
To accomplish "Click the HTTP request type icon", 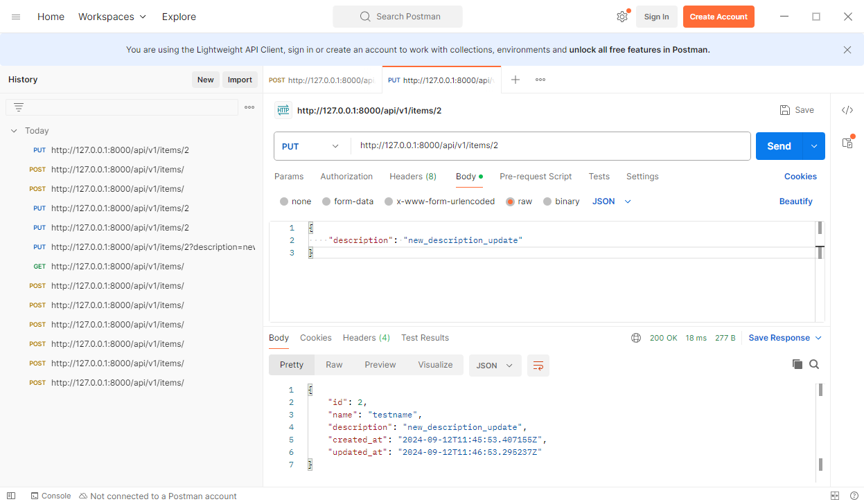I will 283,110.
